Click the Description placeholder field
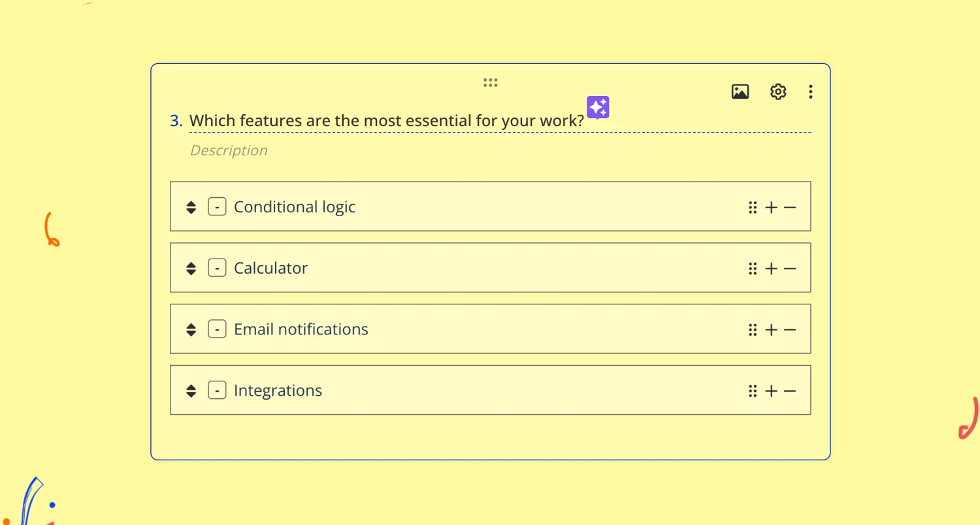Image resolution: width=980 pixels, height=525 pixels. pyautogui.click(x=229, y=150)
